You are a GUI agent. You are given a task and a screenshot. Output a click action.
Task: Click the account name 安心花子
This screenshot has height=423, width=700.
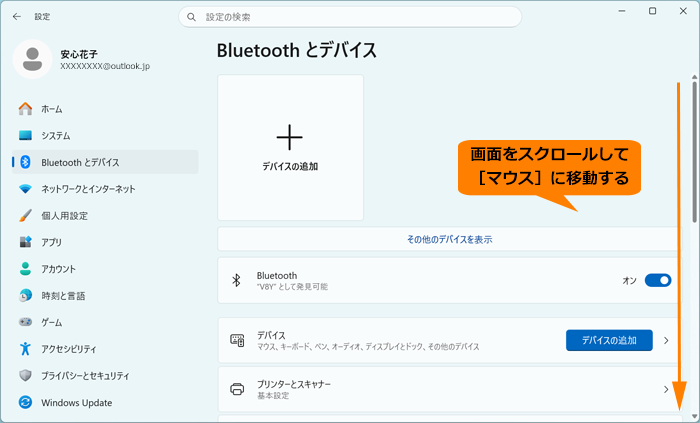[x=79, y=54]
